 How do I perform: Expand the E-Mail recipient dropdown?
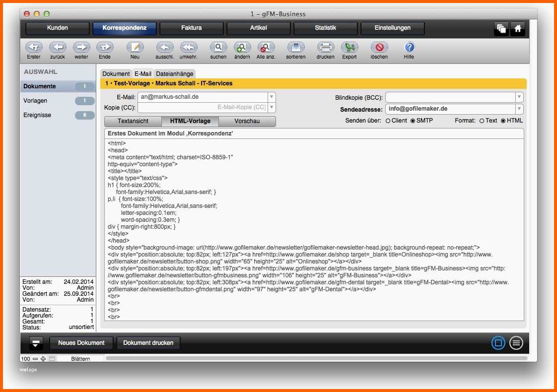coord(272,97)
